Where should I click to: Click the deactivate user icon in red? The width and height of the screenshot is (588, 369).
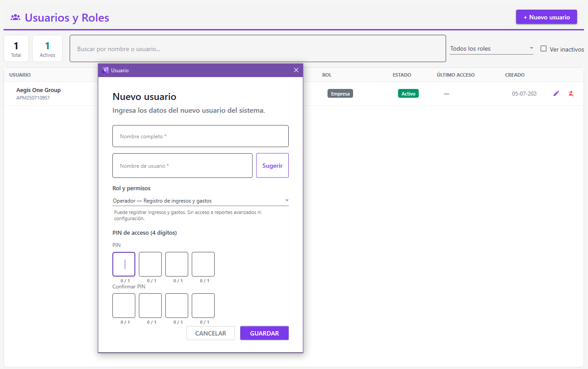tap(571, 93)
